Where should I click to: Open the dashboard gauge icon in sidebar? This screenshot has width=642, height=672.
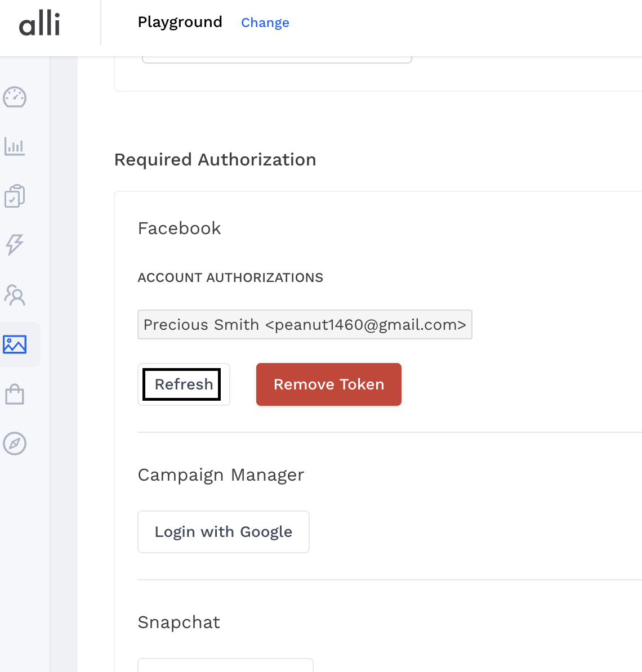tap(15, 97)
